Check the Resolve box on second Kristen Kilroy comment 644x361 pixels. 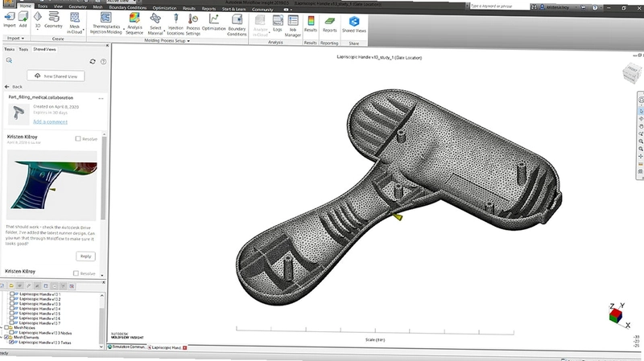[x=76, y=273]
